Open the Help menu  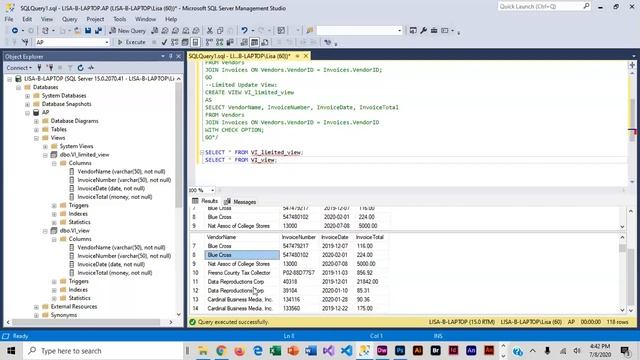(171, 19)
